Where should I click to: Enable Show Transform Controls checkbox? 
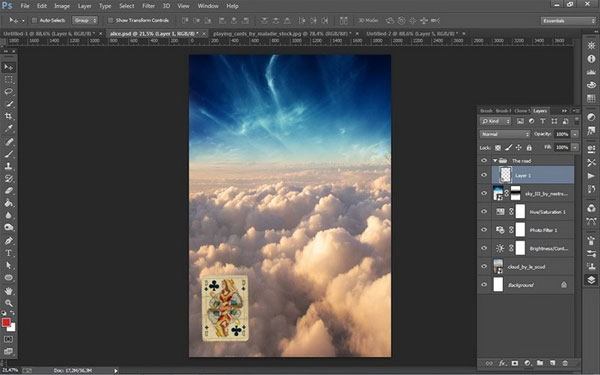(x=111, y=20)
